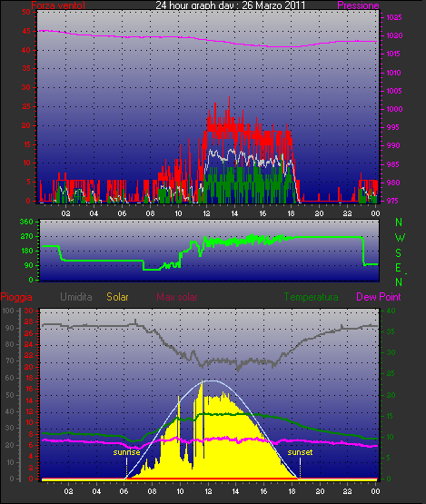Click the Forza vento axis title
This screenshot has width=426, height=504.
point(58,5)
